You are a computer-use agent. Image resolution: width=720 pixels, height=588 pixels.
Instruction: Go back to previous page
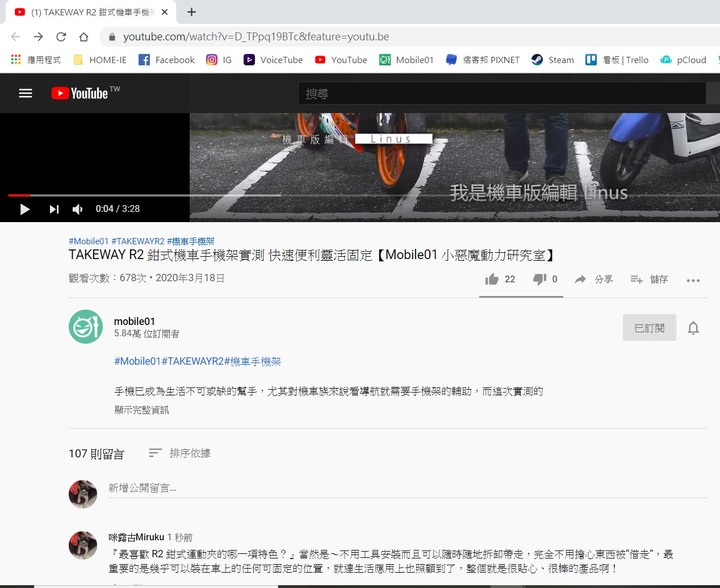[16, 37]
